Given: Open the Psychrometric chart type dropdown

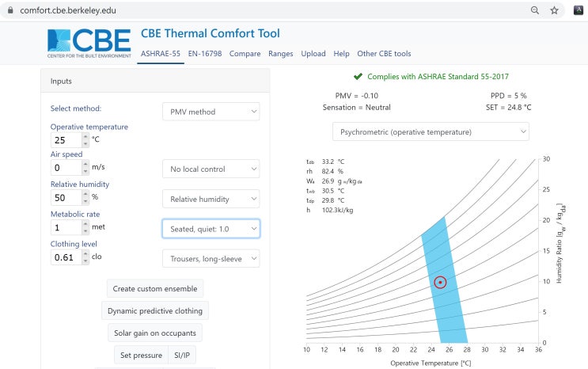Looking at the screenshot, I should pos(431,131).
